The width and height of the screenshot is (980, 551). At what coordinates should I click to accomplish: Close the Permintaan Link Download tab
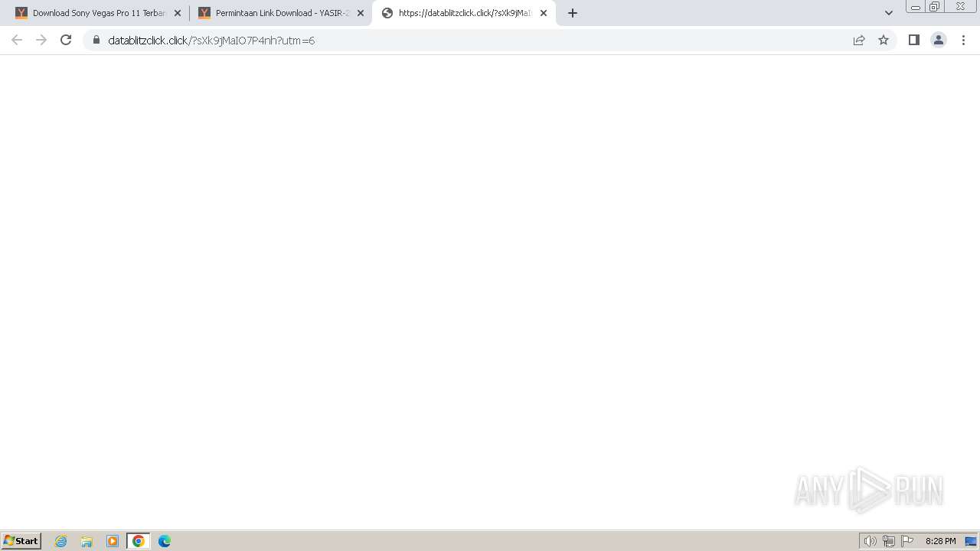(361, 13)
